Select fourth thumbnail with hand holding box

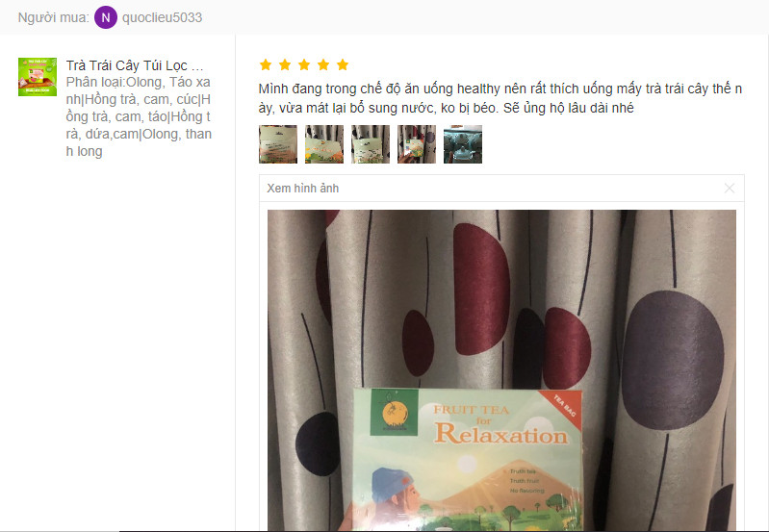coord(417,144)
